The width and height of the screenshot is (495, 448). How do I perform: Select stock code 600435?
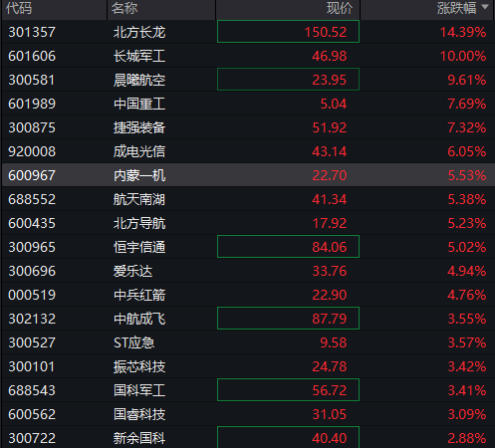click(x=32, y=223)
